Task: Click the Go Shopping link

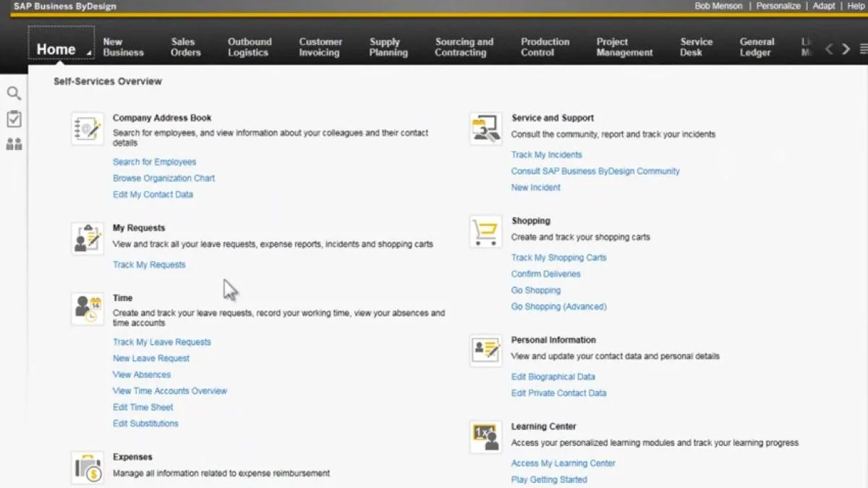Action: (x=536, y=290)
